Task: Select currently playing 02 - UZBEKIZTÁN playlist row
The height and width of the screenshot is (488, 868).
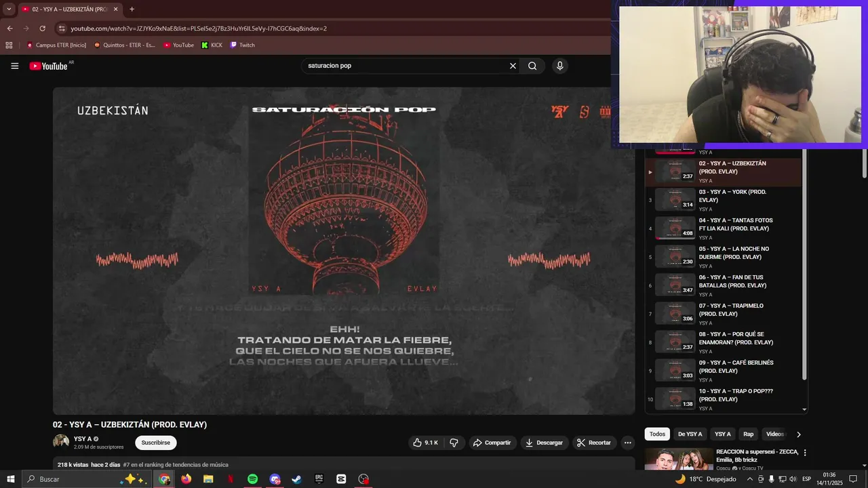Action: 724,172
